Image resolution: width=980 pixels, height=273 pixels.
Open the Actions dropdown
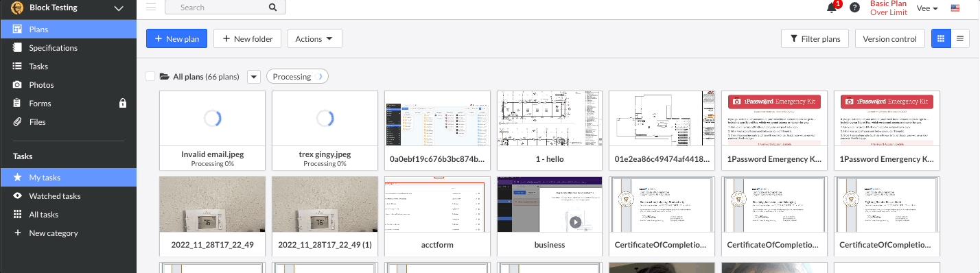[x=314, y=39]
